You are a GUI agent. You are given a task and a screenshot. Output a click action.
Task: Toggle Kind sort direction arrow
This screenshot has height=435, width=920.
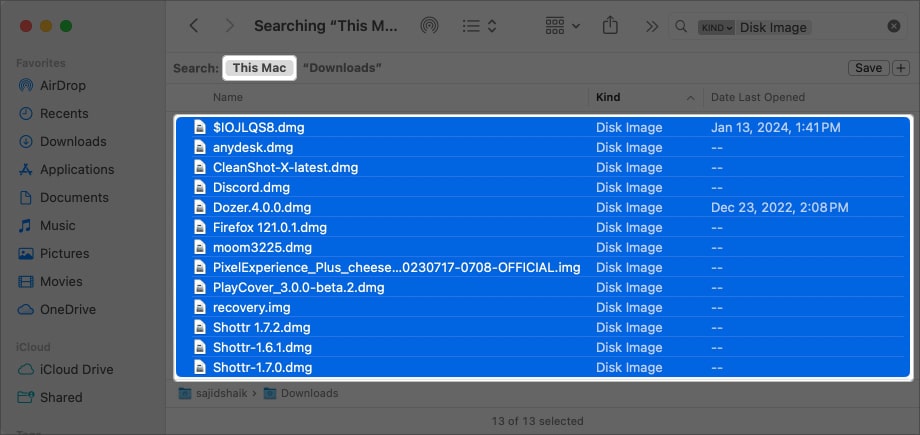(691, 98)
